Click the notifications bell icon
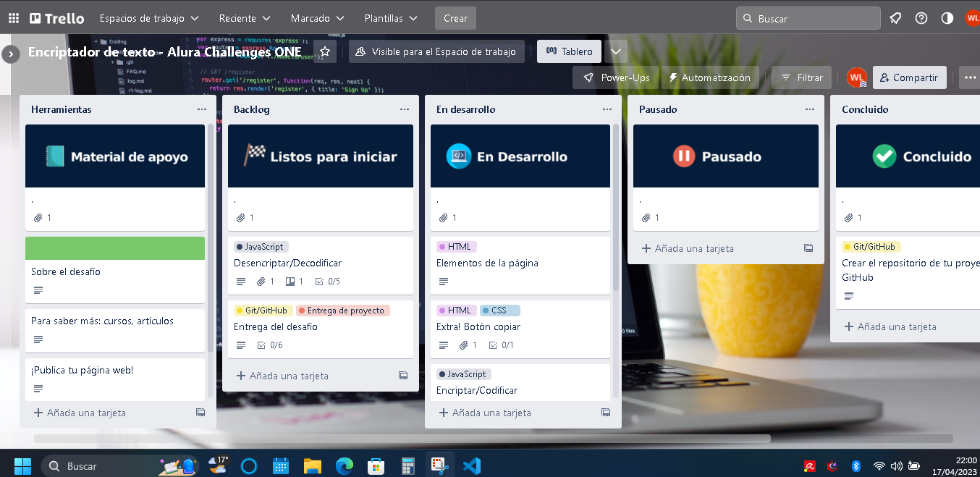This screenshot has height=477, width=980. [x=895, y=18]
